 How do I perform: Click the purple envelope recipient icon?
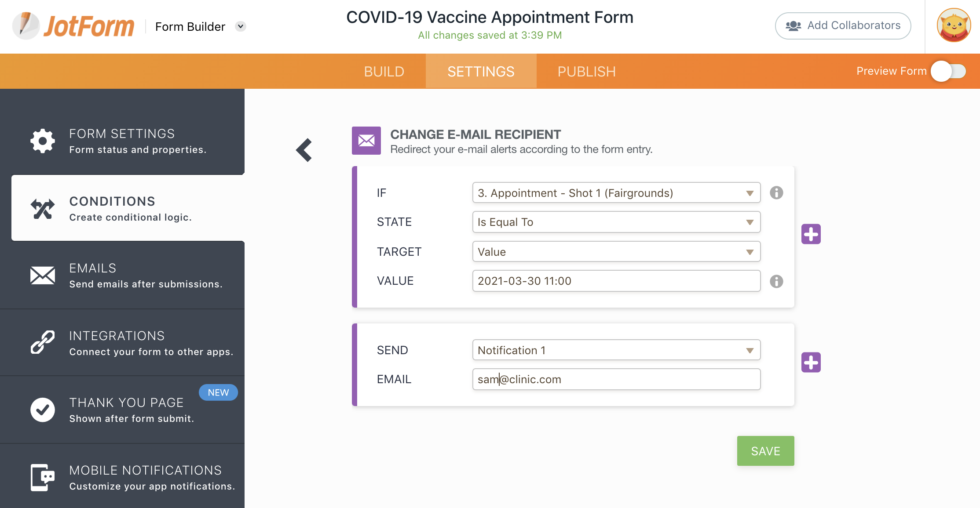point(366,141)
